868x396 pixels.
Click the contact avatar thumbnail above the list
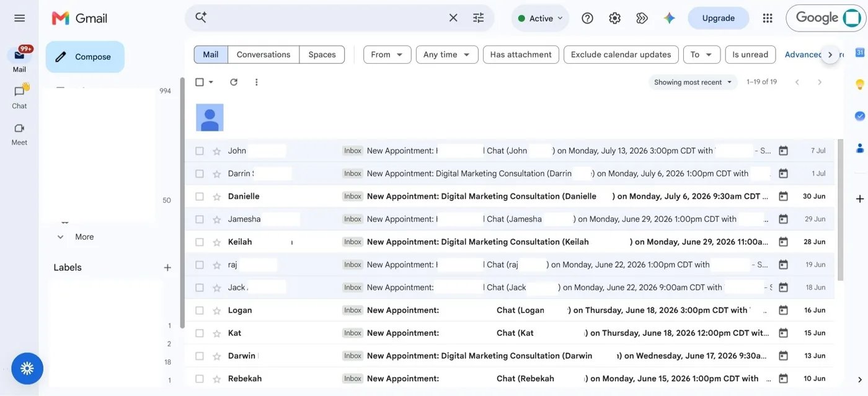click(210, 117)
